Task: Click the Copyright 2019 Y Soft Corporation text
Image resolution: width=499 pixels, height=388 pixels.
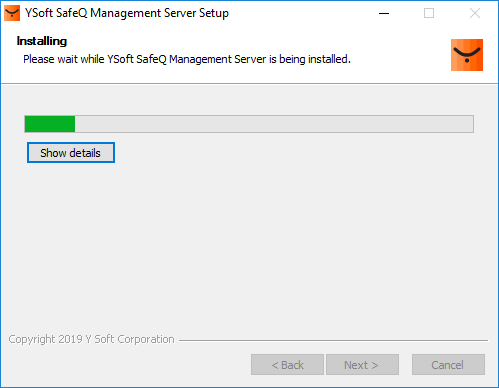Action: coord(91,339)
